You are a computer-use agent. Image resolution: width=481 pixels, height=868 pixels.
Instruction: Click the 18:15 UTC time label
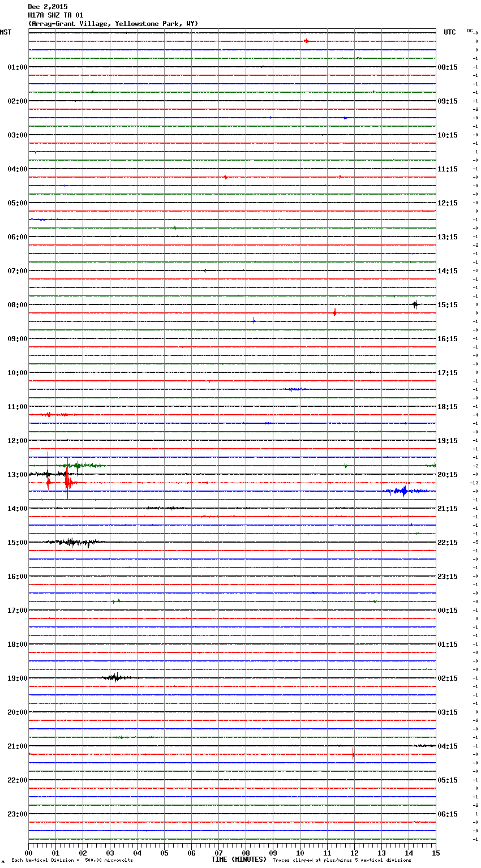pyautogui.click(x=448, y=407)
